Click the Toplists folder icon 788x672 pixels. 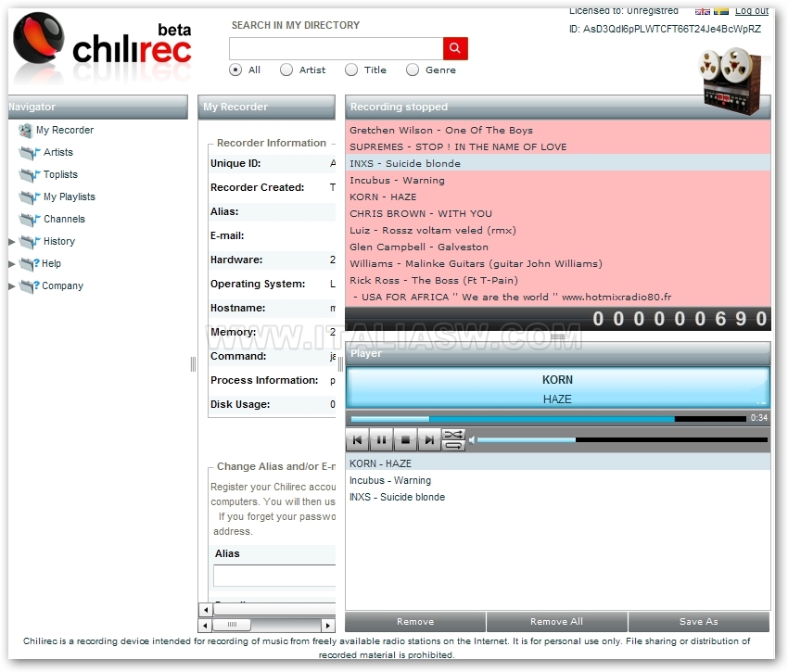coord(29,174)
